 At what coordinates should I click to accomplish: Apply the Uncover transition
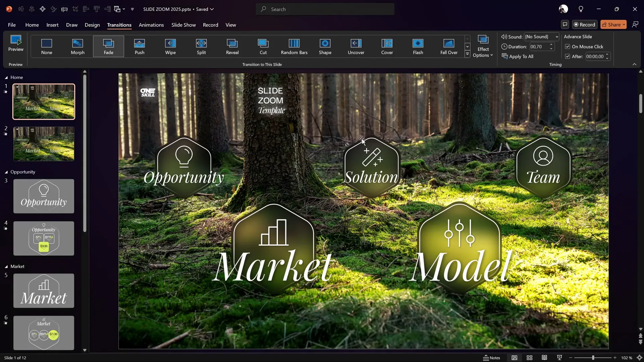(x=356, y=47)
